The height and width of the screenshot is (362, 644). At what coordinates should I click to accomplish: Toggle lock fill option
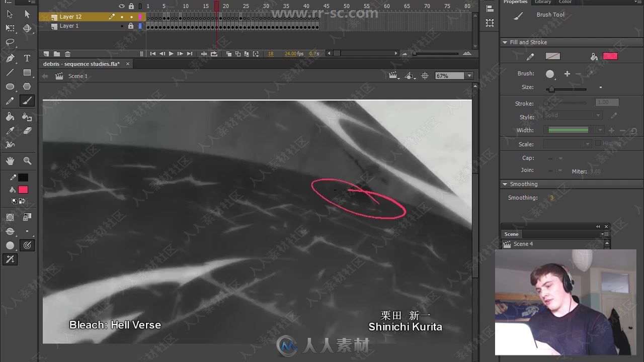[x=27, y=217]
